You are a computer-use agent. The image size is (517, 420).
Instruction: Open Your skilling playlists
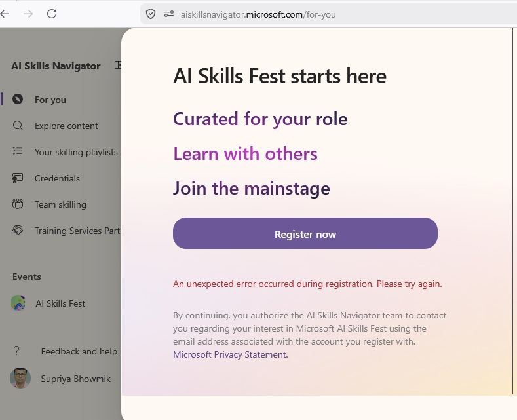(76, 152)
